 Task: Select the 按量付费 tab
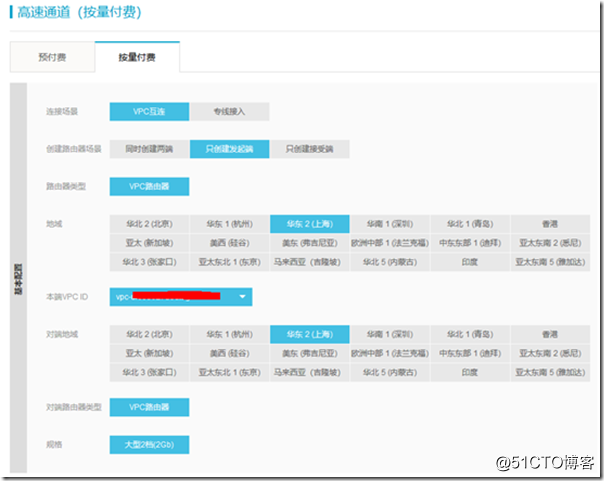(x=137, y=57)
